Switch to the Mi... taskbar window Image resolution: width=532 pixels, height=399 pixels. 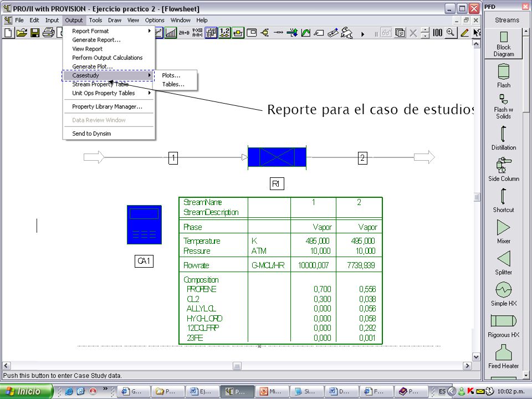point(272,391)
